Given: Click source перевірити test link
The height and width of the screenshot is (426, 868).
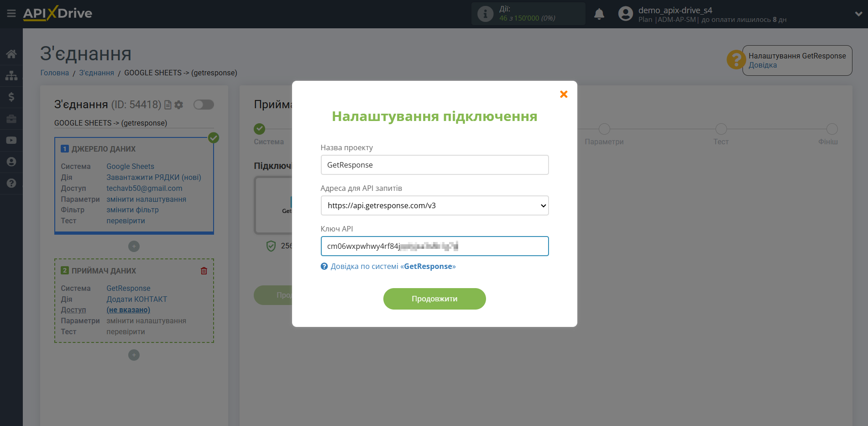Looking at the screenshot, I should (126, 221).
